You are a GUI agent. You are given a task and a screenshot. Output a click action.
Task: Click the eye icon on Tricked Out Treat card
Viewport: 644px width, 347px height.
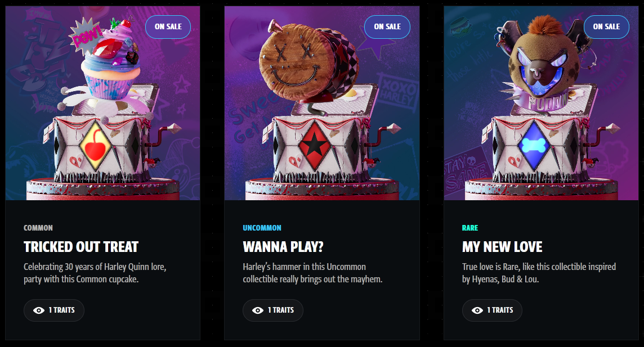pyautogui.click(x=39, y=310)
